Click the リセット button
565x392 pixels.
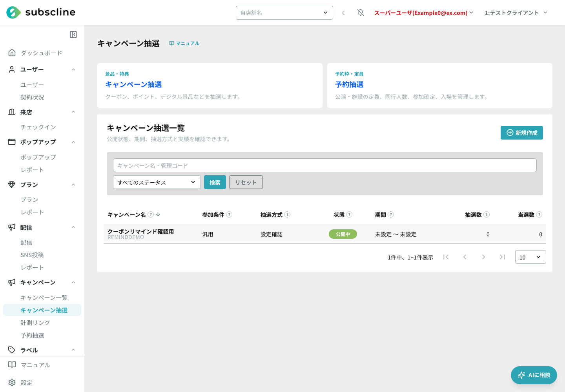click(246, 182)
